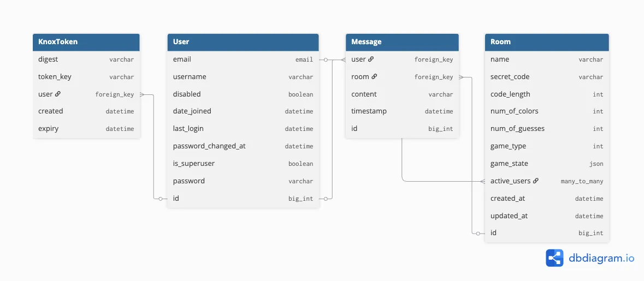Select the User table header

click(243, 42)
